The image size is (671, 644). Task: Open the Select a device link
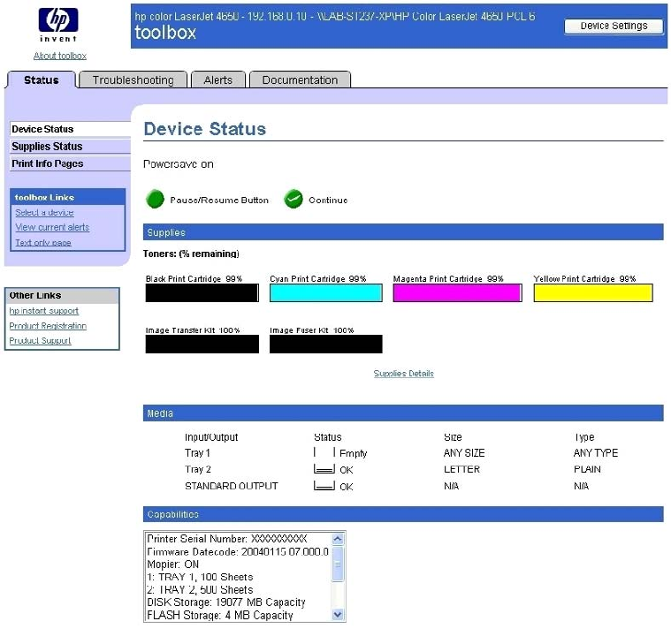pyautogui.click(x=44, y=213)
